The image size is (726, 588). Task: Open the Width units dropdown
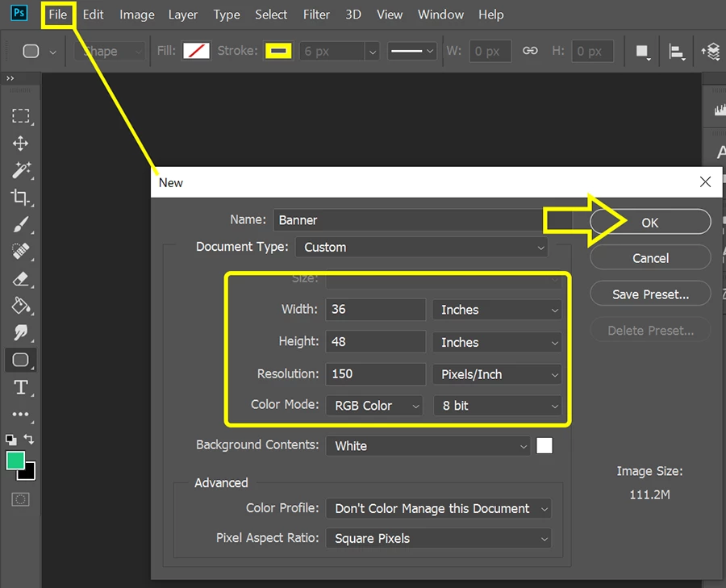(497, 310)
